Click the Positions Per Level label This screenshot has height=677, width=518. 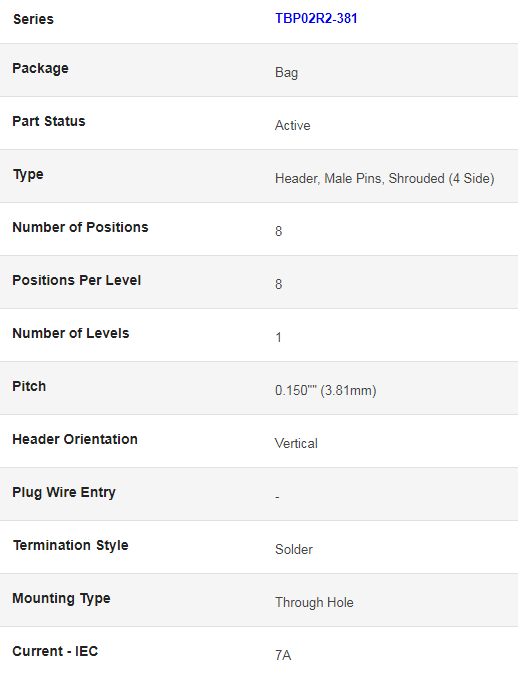coord(76,280)
